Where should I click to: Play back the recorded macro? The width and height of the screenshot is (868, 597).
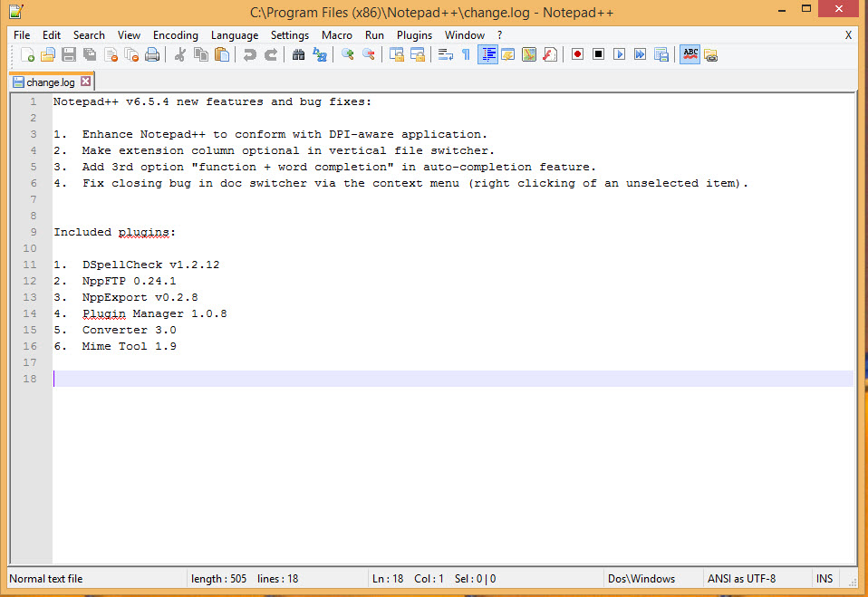(620, 54)
